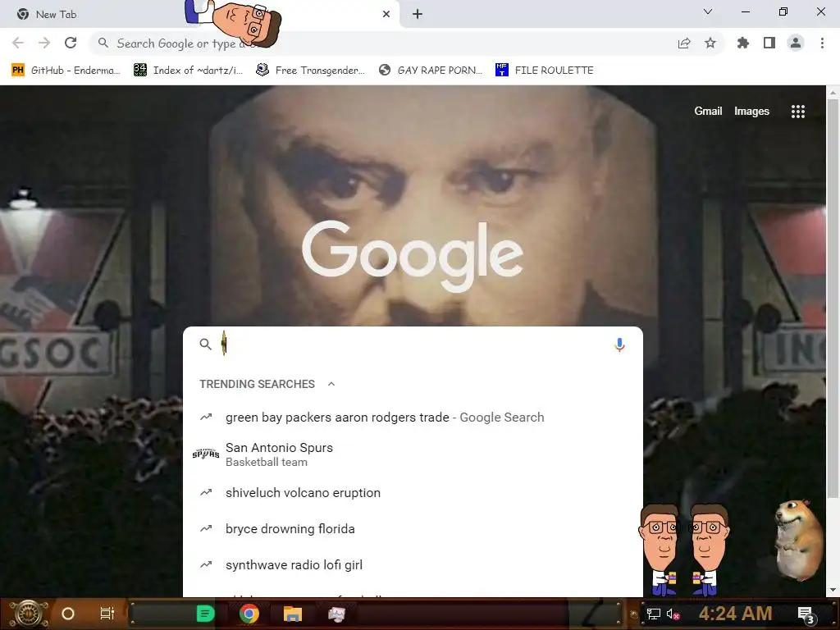Image resolution: width=840 pixels, height=630 pixels.
Task: Click the hamster desktop pet
Action: click(799, 540)
